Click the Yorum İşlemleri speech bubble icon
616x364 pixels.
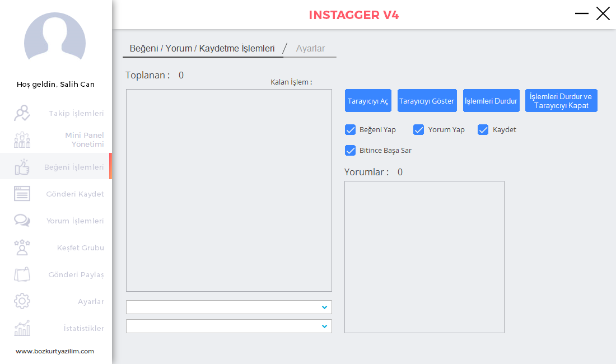point(22,220)
